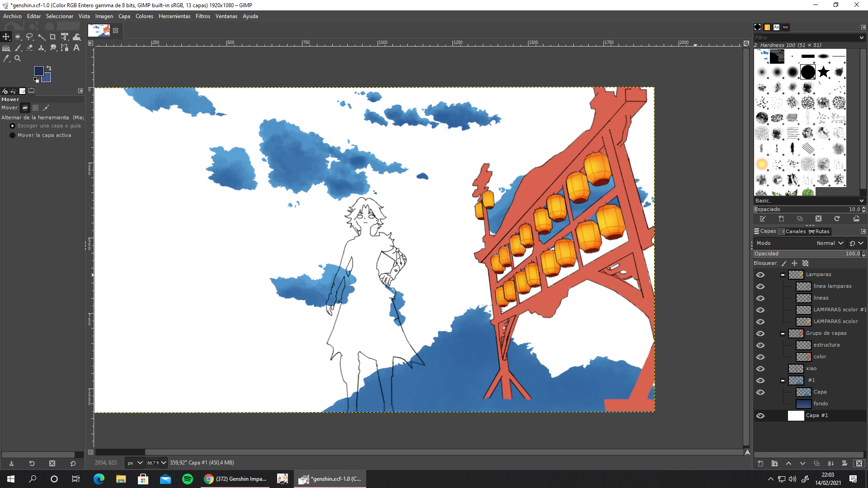Image resolution: width=868 pixels, height=488 pixels.
Task: Toggle visibility of Lamparas layer group
Action: coord(760,275)
